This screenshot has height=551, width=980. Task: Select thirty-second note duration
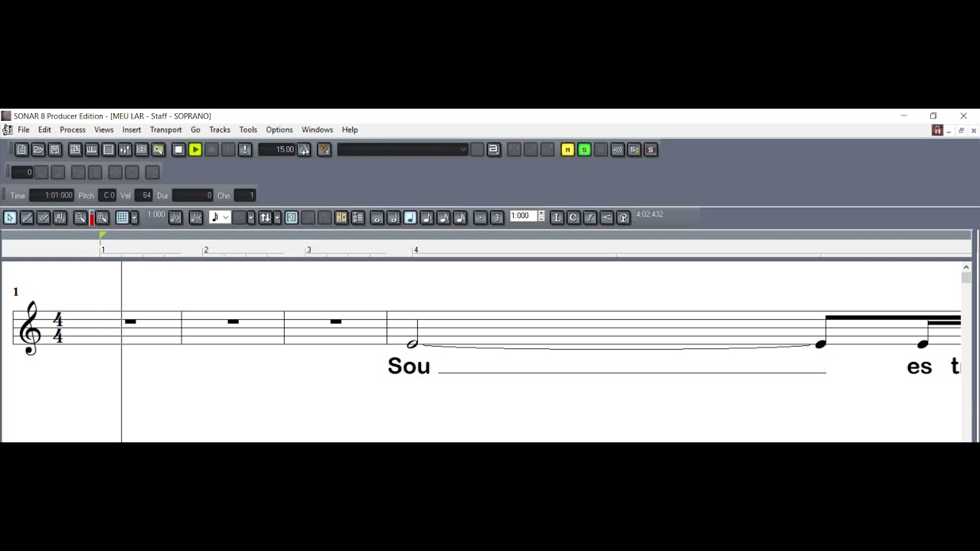tap(460, 218)
